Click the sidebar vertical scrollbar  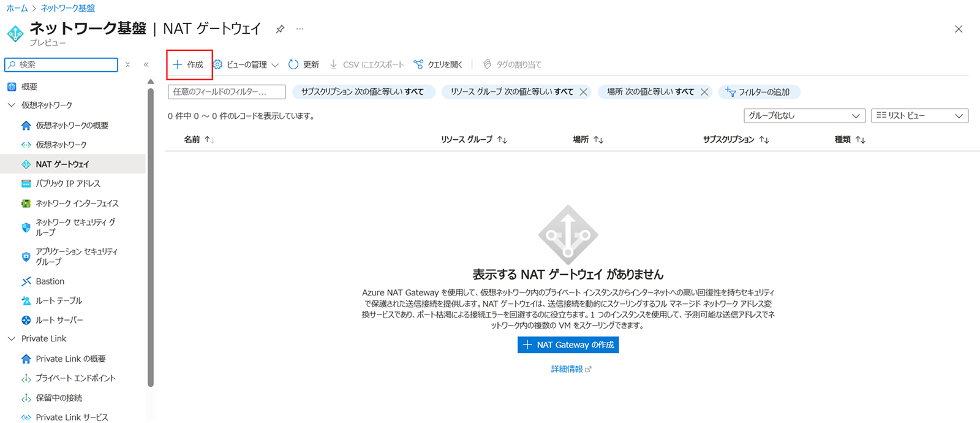point(151,238)
